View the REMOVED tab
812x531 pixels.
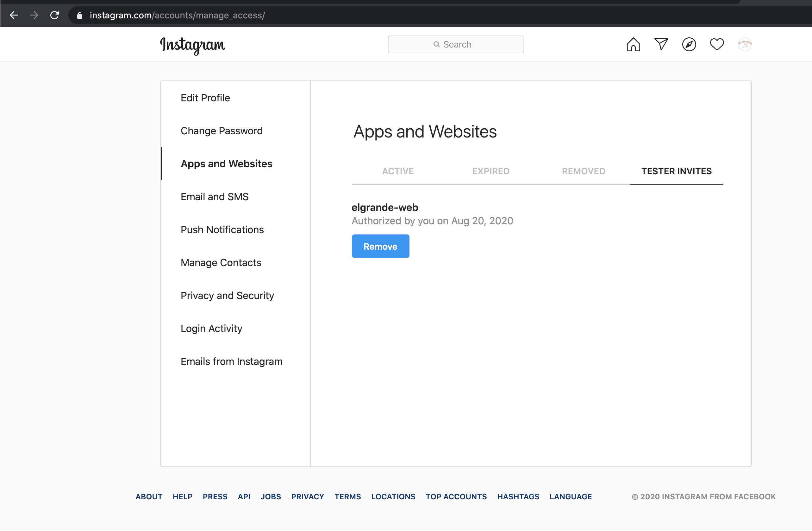583,171
